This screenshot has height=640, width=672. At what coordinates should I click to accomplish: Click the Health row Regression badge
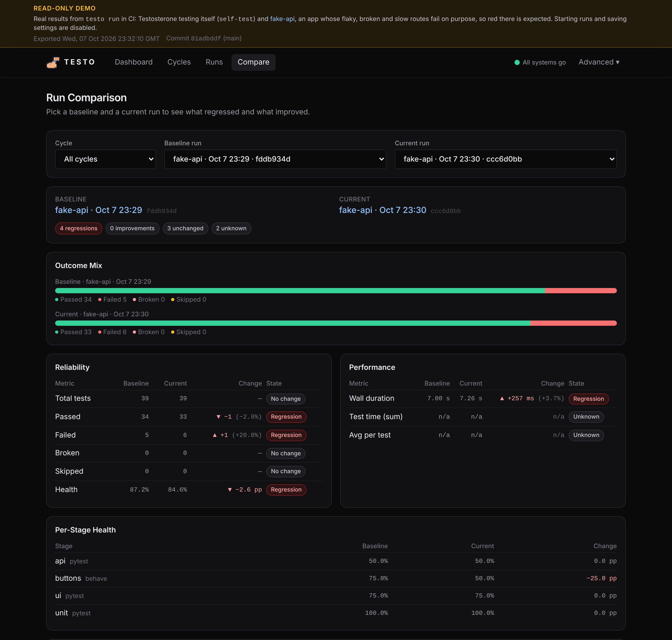click(286, 490)
